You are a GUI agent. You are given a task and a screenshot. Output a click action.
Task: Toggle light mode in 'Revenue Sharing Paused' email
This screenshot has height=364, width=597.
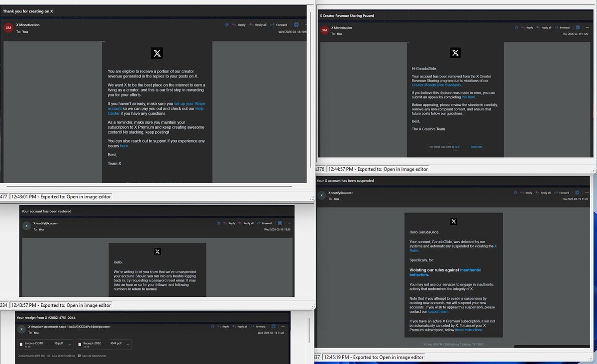[x=515, y=28]
